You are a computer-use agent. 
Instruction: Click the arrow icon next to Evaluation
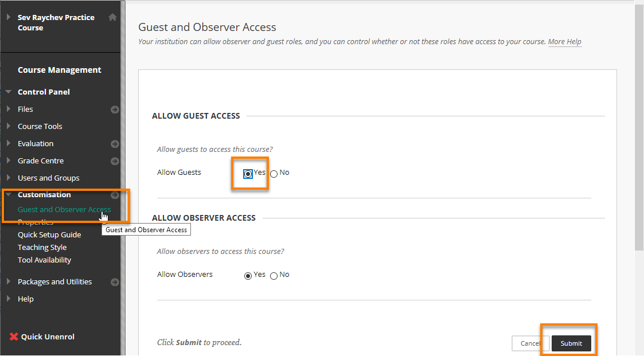point(115,144)
